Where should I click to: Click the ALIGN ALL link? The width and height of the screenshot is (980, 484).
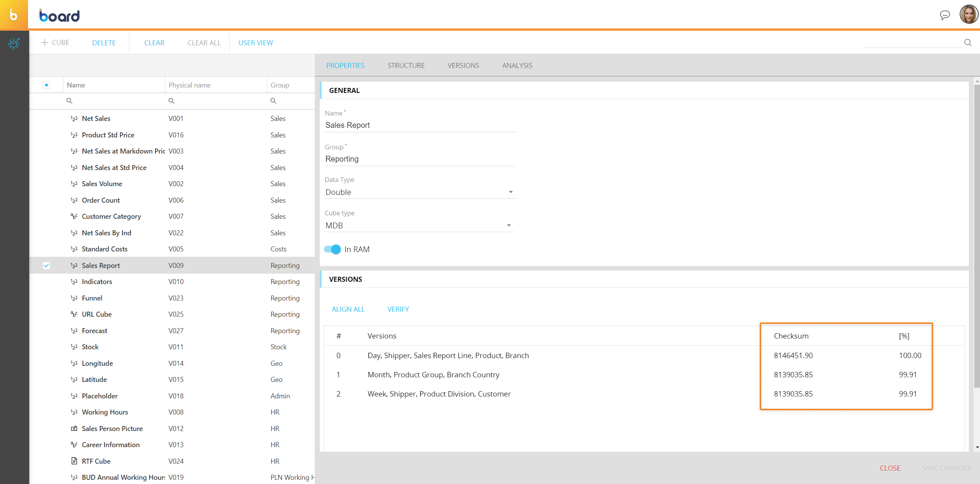point(348,309)
